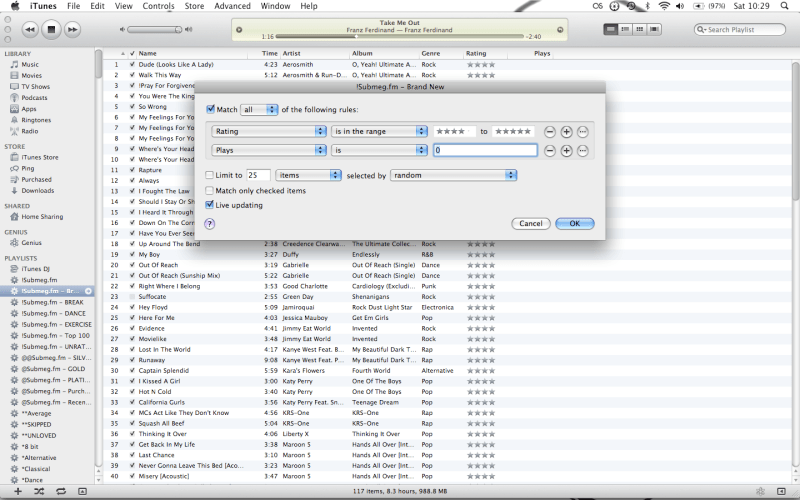Open the Advanced menu
The width and height of the screenshot is (800, 500).
click(x=232, y=6)
